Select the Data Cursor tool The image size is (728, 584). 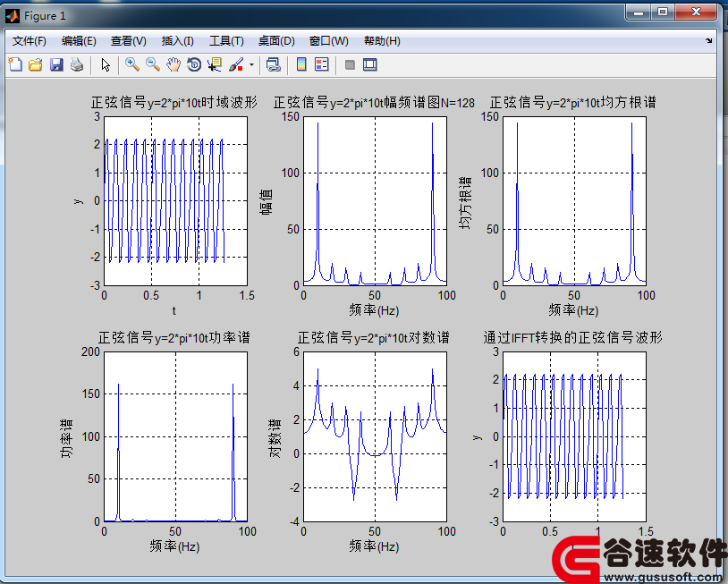point(215,64)
